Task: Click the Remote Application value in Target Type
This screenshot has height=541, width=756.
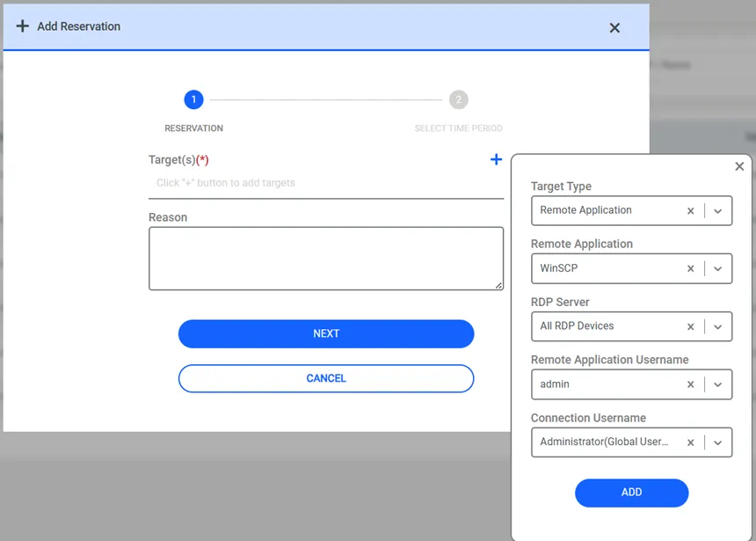Action: (585, 210)
